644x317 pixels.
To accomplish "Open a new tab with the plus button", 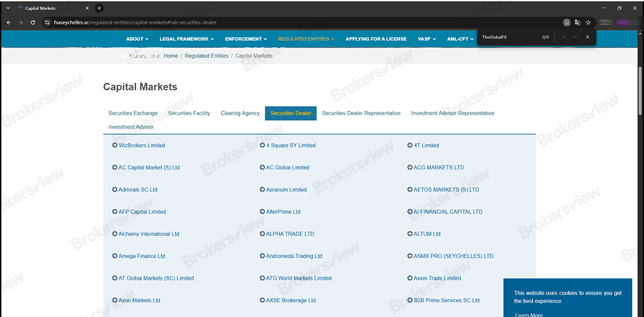I will click(x=99, y=8).
